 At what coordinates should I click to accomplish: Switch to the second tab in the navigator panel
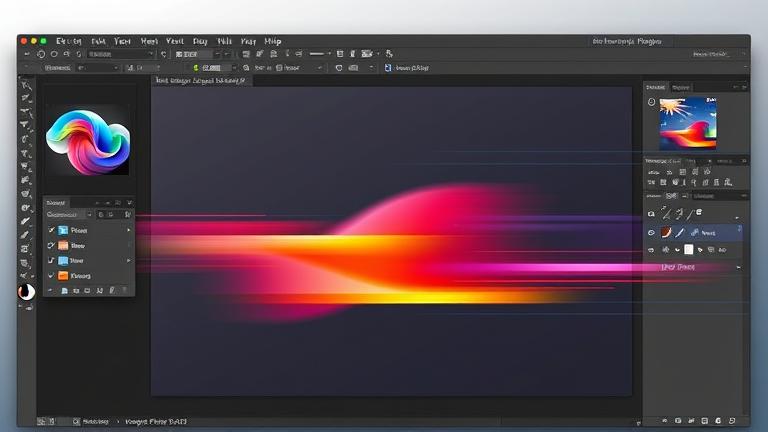click(681, 87)
